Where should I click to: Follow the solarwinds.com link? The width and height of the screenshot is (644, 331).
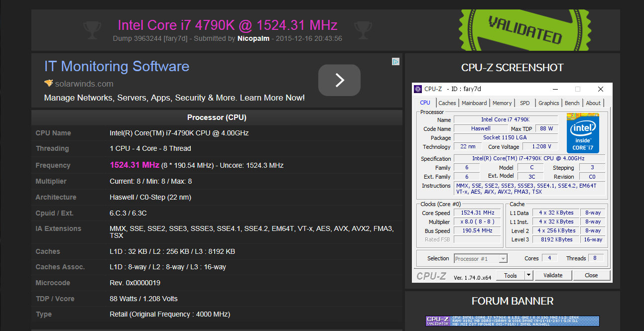(84, 84)
